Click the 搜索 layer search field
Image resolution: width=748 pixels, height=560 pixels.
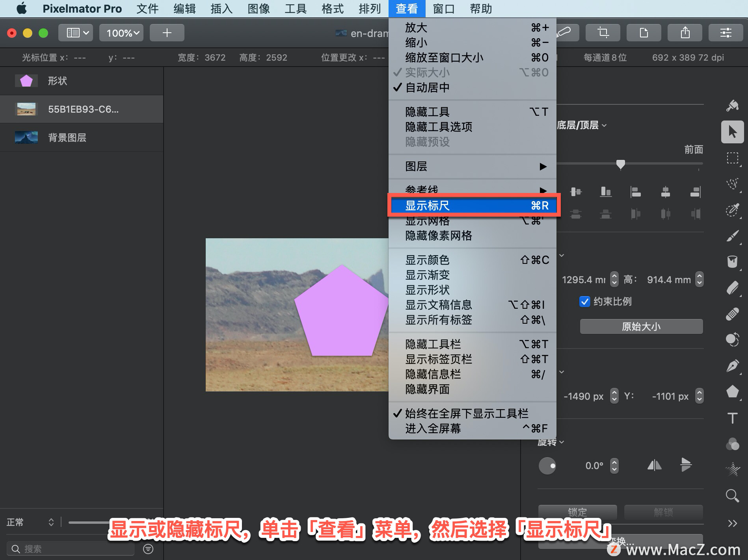[x=71, y=549]
